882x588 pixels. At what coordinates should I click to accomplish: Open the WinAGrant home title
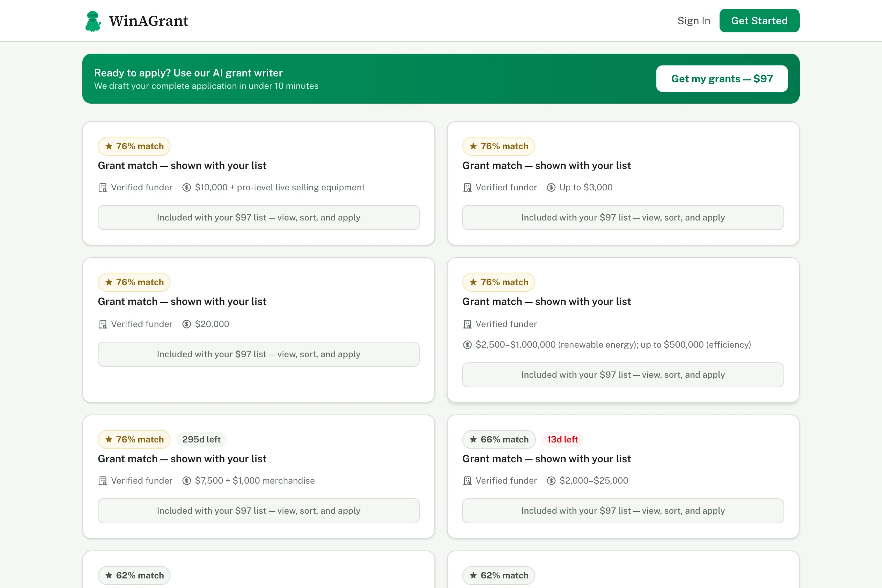[x=148, y=21]
